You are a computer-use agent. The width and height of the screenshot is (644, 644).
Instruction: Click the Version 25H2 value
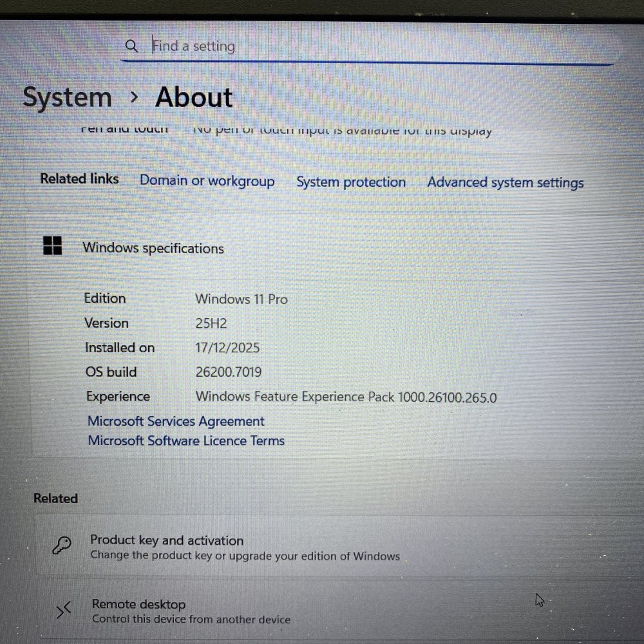click(211, 323)
